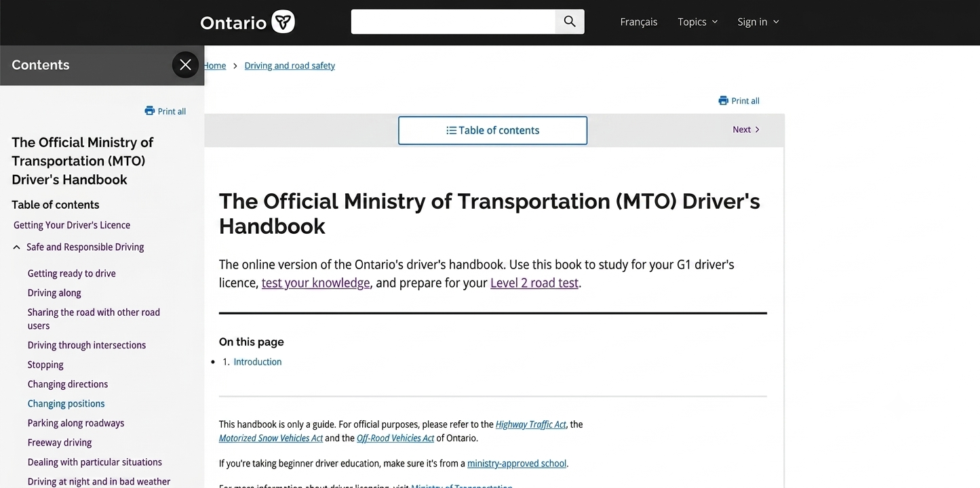The image size is (980, 488).
Task: Open Driving along chapter
Action: coord(54,293)
